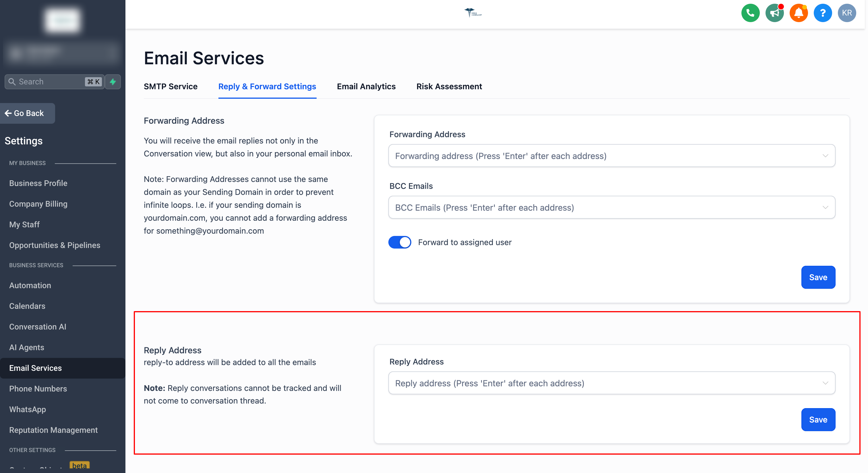Screen dimensions: 868x473
Task: Open Phone Numbers in settings sidebar
Action: pos(38,389)
